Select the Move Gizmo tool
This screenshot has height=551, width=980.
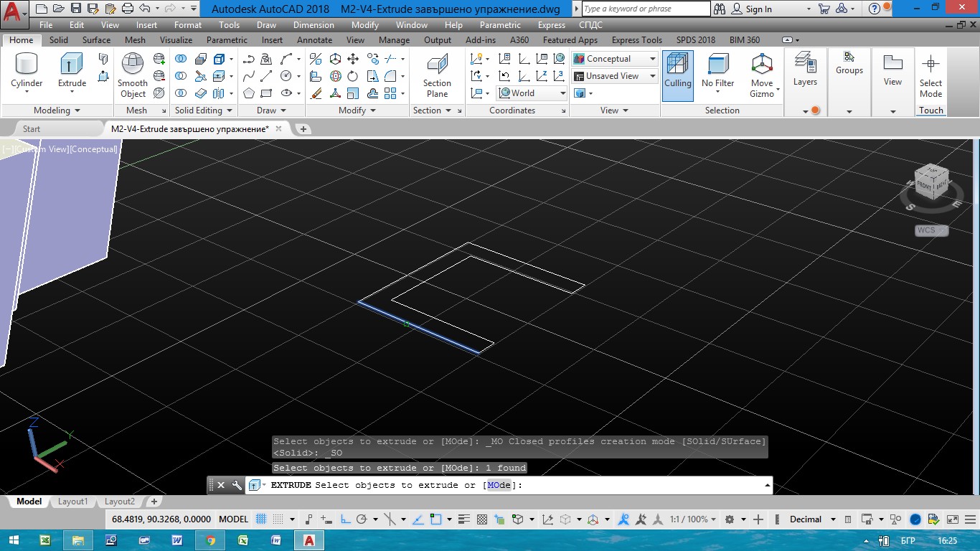coord(762,75)
